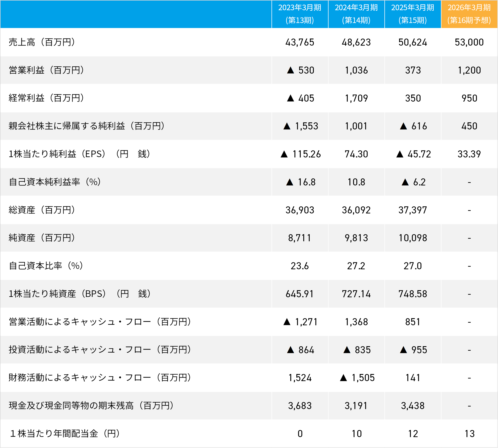Click EPS value ▲ 115.26

point(301,154)
